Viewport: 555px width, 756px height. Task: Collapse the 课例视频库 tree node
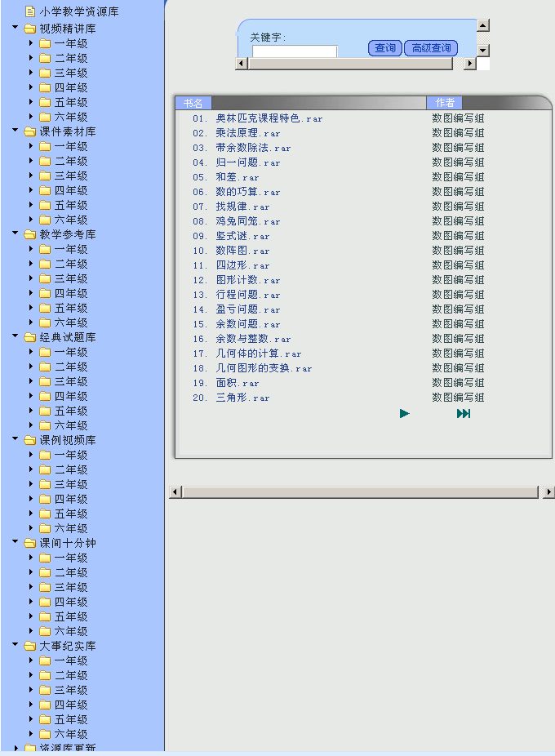(16, 440)
